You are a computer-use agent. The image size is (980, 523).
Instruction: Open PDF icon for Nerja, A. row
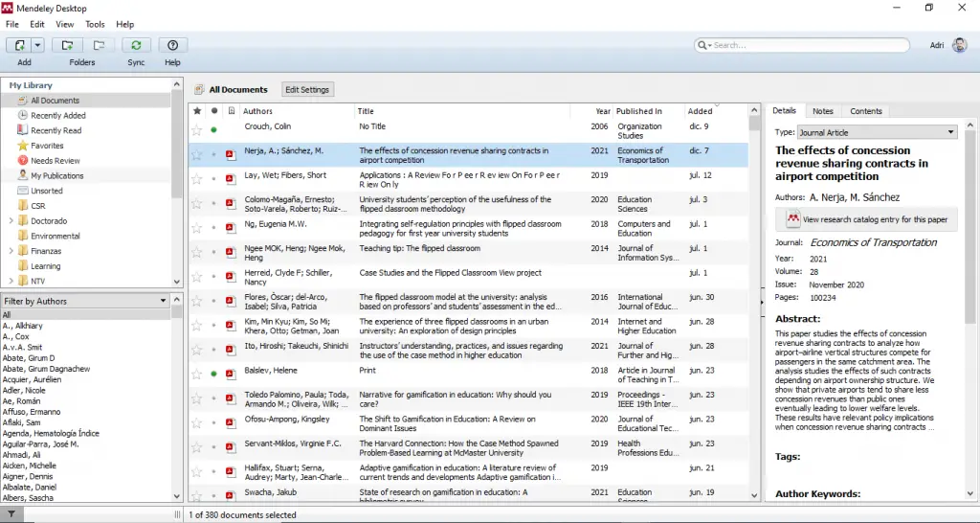click(x=232, y=154)
